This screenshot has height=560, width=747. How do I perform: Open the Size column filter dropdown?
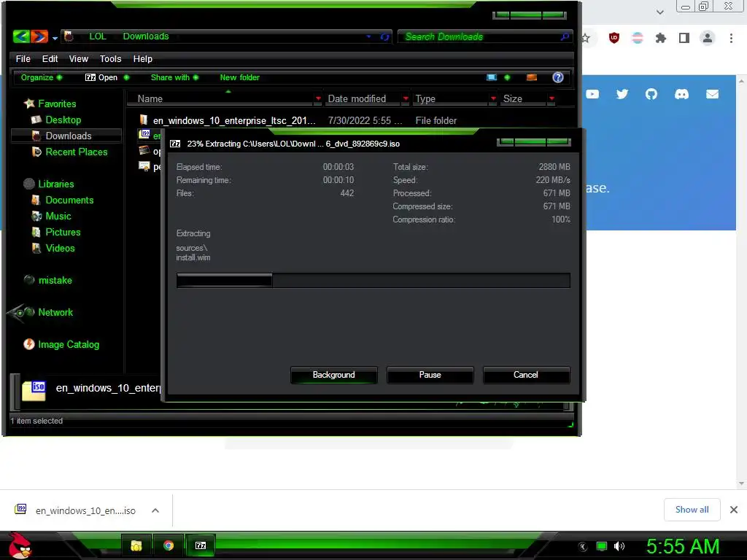551,98
